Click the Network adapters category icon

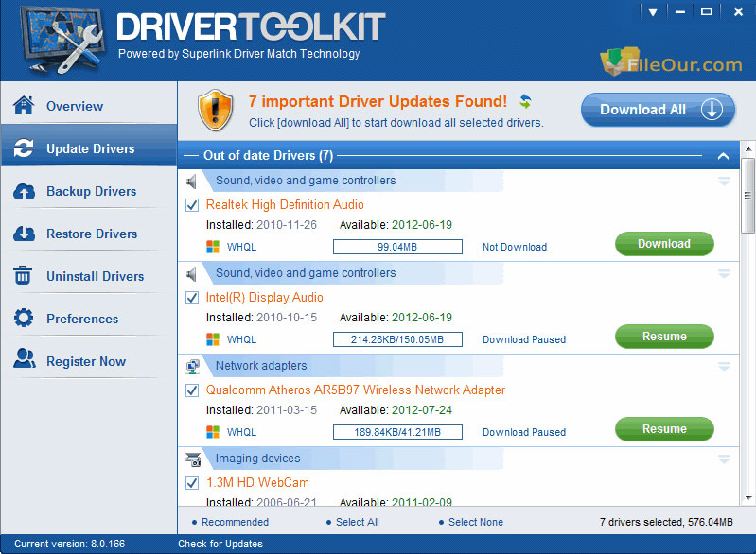(192, 367)
